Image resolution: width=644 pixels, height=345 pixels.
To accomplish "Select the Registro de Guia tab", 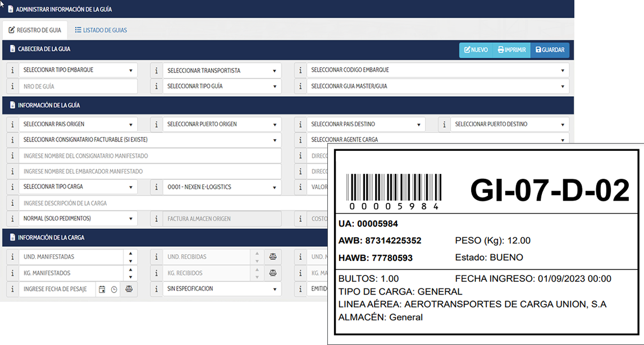I will [x=35, y=30].
